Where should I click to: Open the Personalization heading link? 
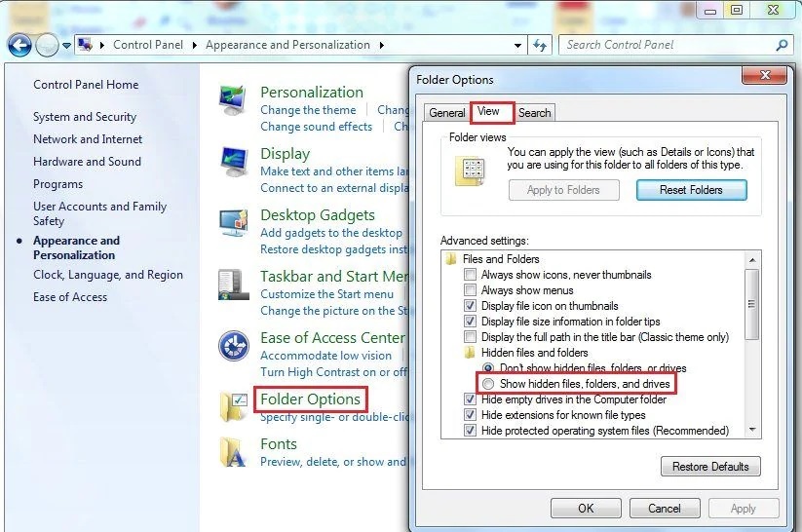[312, 92]
